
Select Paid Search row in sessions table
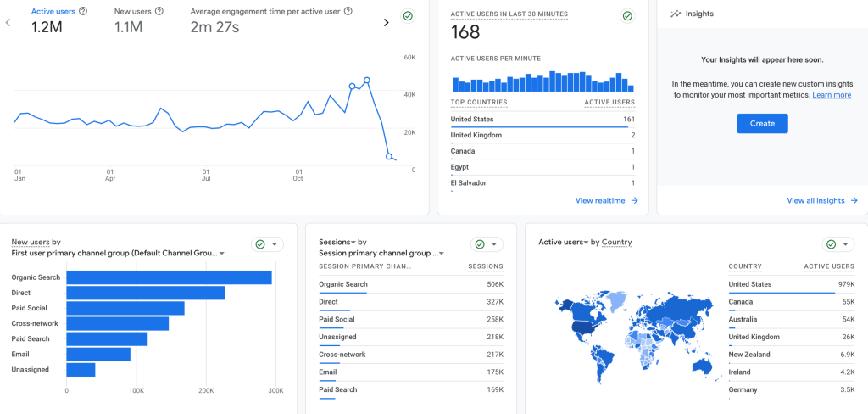[411, 389]
